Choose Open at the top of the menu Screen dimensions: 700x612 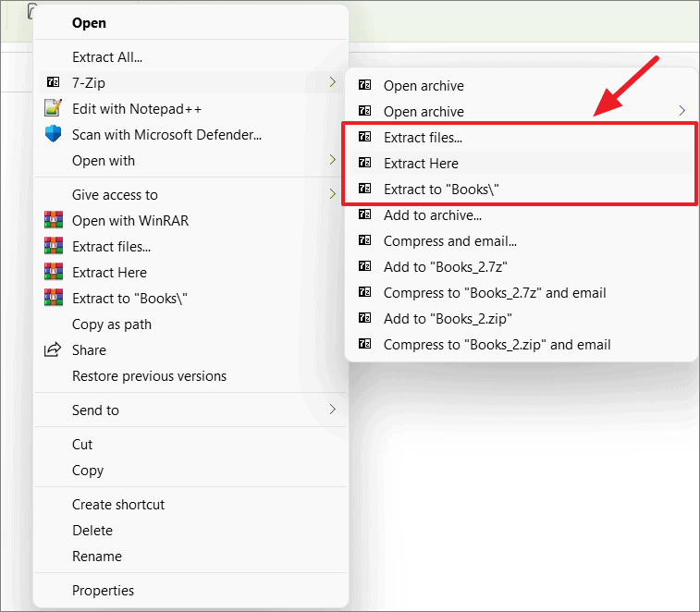(191, 23)
